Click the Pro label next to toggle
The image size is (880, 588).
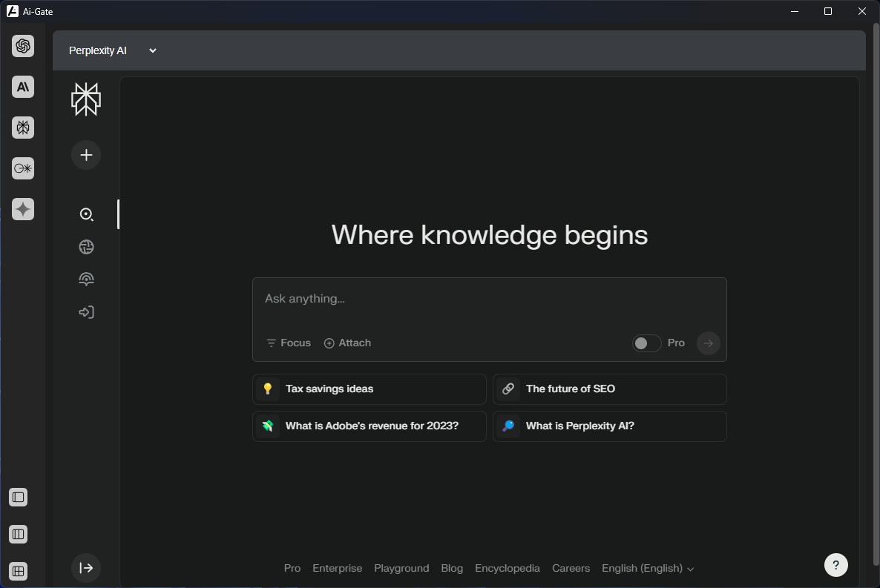[x=676, y=343]
